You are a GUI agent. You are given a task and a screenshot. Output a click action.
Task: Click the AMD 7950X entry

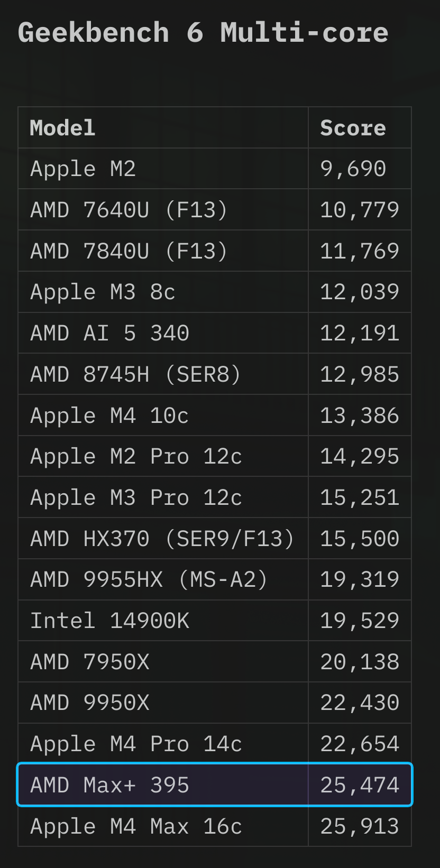pos(90,662)
